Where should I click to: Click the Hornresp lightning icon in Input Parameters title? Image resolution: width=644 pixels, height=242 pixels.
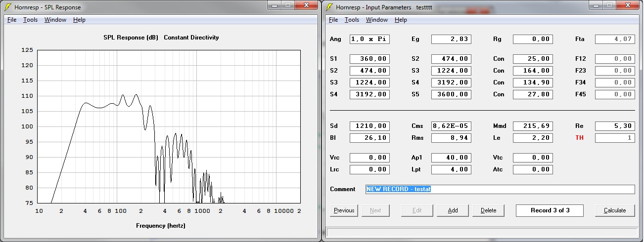pos(329,7)
